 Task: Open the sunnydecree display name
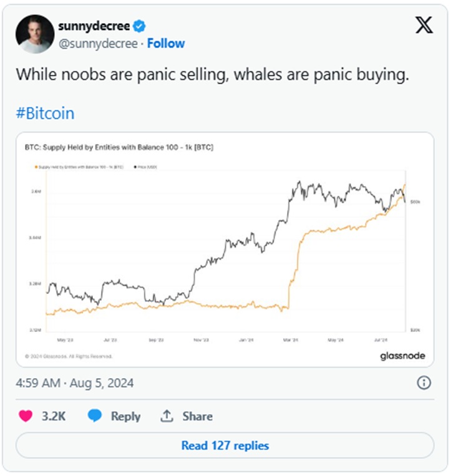click(x=94, y=26)
